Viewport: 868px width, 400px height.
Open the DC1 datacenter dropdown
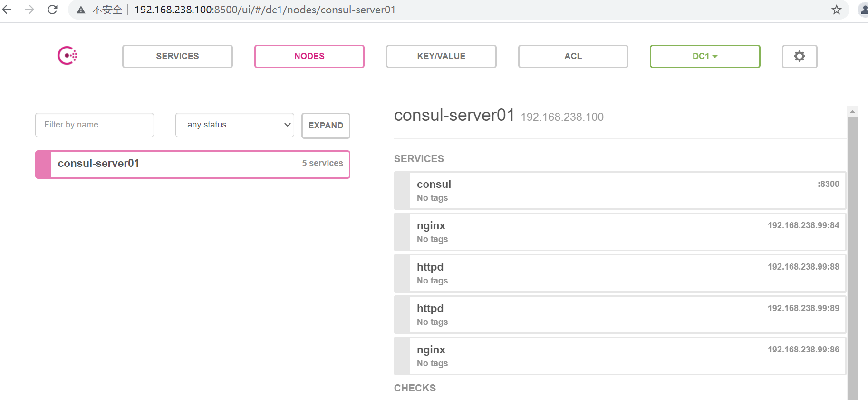tap(705, 56)
